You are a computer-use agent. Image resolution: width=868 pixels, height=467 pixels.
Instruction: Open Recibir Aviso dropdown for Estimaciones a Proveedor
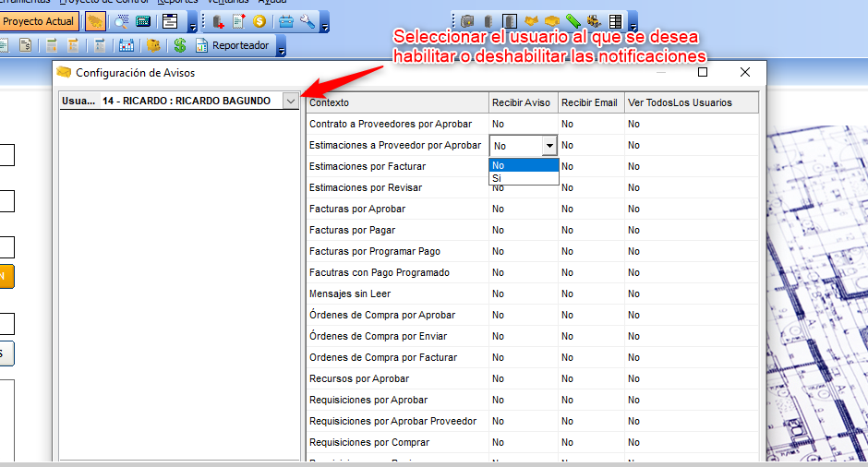[x=549, y=146]
